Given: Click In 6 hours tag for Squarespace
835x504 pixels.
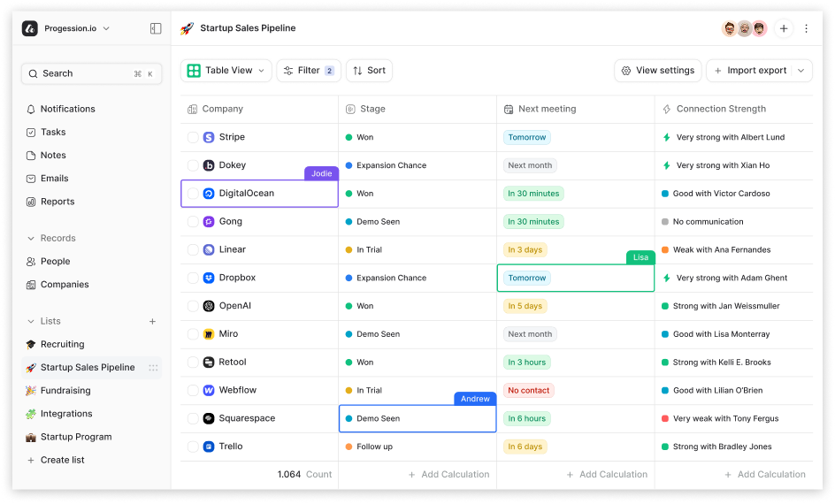Looking at the screenshot, I should pyautogui.click(x=526, y=418).
